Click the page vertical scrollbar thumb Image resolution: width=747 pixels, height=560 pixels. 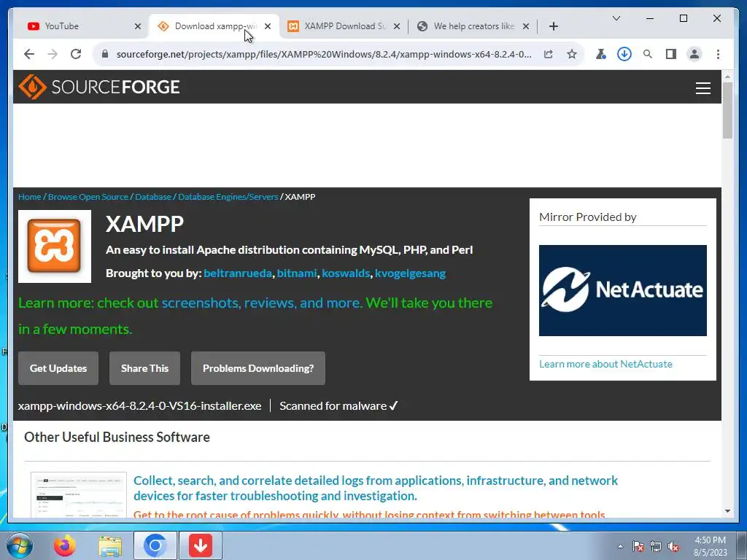727,111
